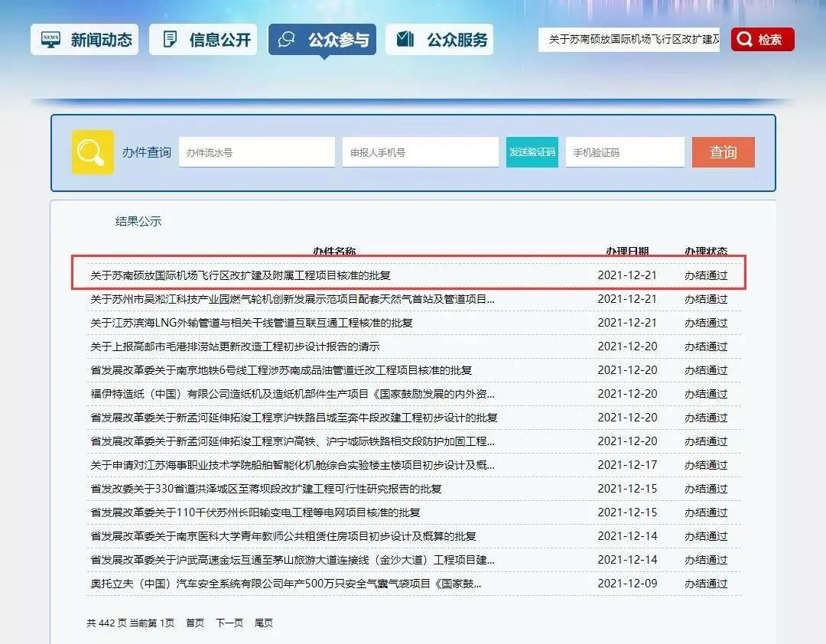Click the 公众参与 chat bubble icon
Viewport: 826px width, 644px height.
[288, 40]
